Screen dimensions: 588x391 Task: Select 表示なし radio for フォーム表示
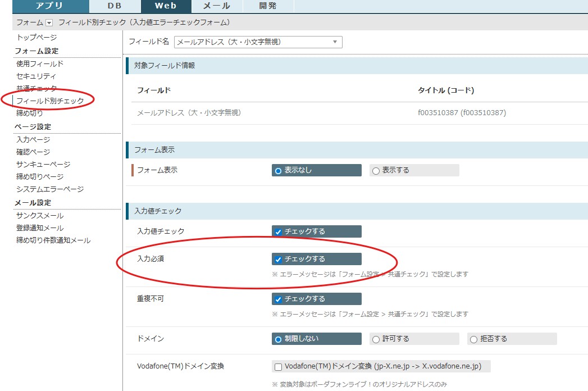click(278, 171)
